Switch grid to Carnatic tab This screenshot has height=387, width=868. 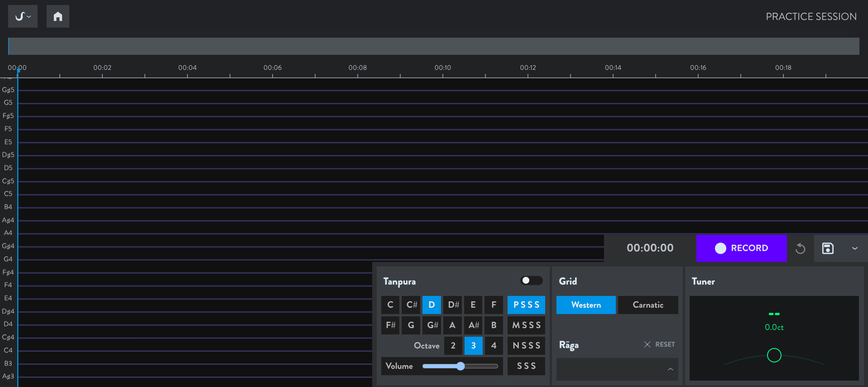pyautogui.click(x=647, y=305)
